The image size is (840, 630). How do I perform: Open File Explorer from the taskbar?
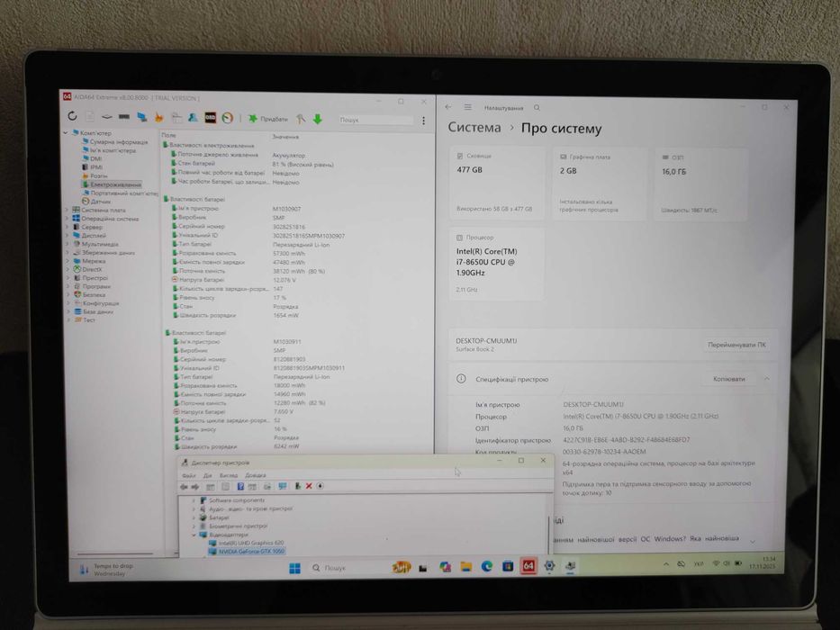pyautogui.click(x=465, y=567)
